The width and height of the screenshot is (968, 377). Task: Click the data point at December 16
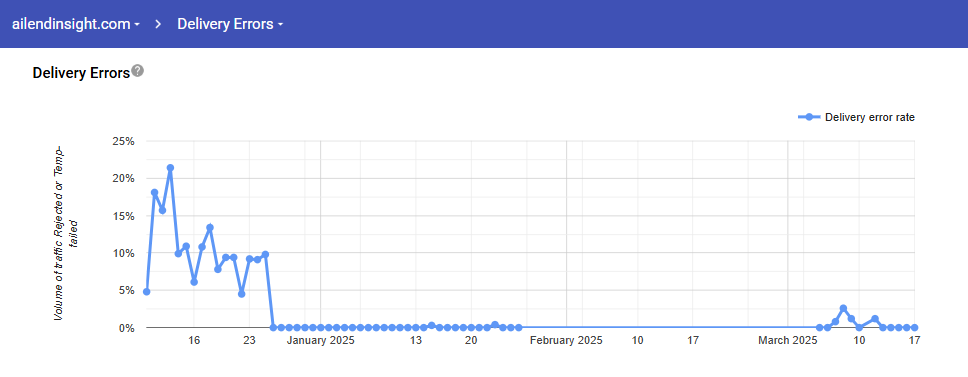(194, 282)
